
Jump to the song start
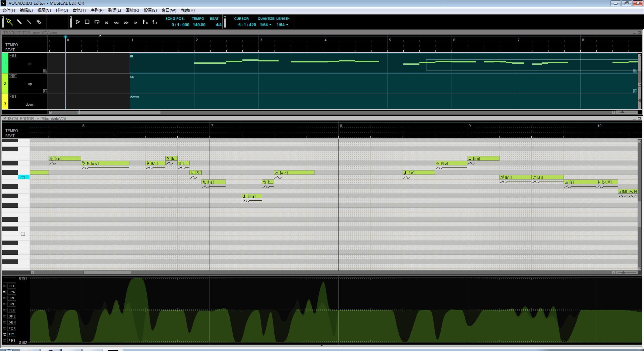tap(107, 22)
